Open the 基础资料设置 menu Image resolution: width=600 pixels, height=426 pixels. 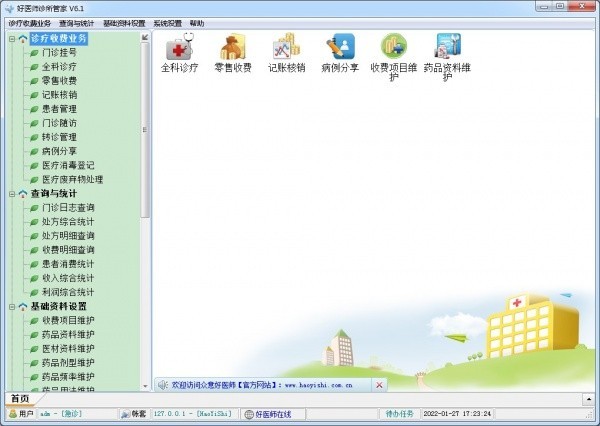pos(124,23)
